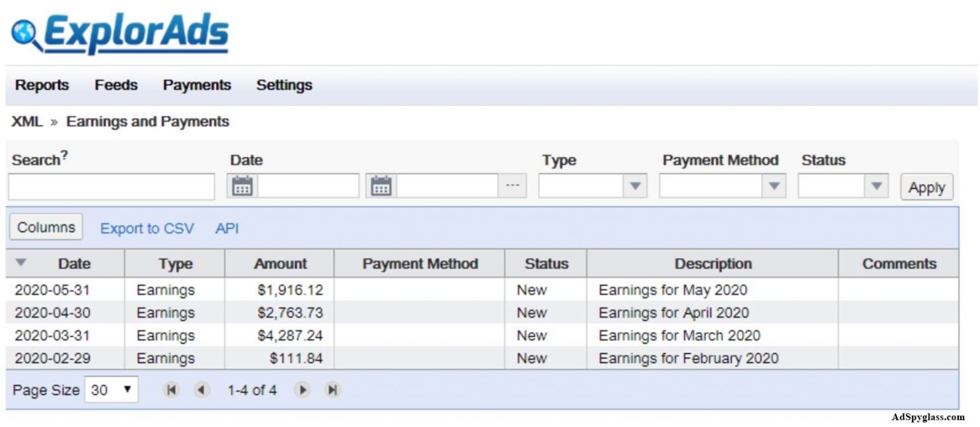Click Export to CSV

(147, 228)
